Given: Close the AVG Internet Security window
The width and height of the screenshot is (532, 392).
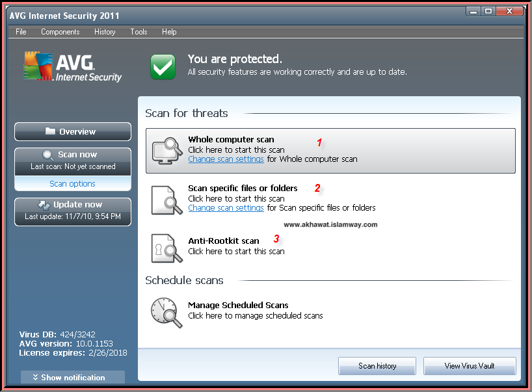Looking at the screenshot, I should point(509,12).
